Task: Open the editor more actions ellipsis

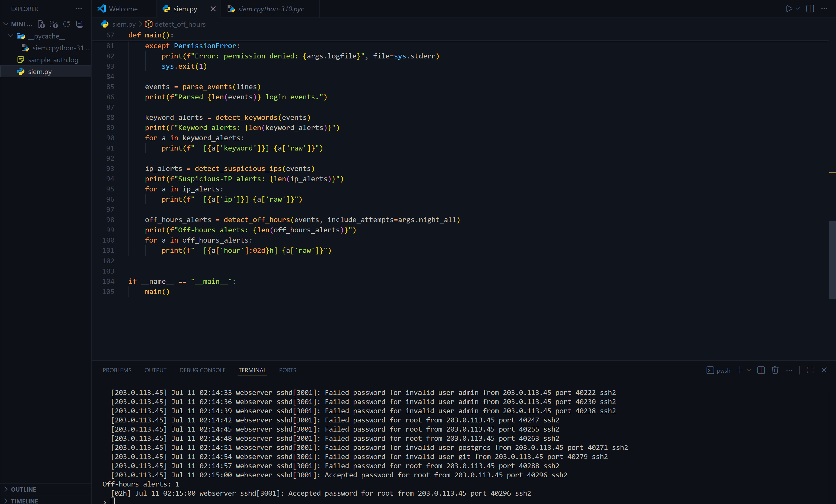Action: 824,9
